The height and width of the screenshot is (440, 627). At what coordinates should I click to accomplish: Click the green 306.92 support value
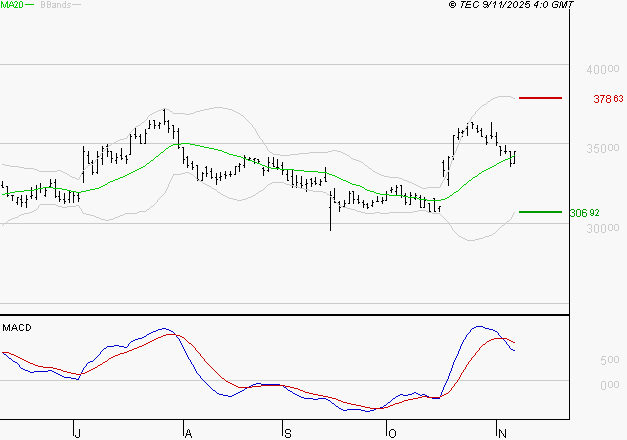pos(584,213)
